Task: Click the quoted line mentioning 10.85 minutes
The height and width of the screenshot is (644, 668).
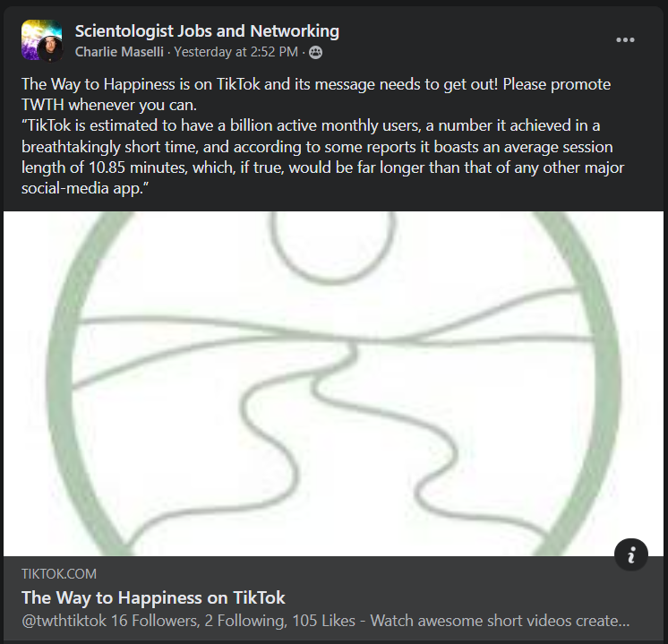Action: [322, 167]
